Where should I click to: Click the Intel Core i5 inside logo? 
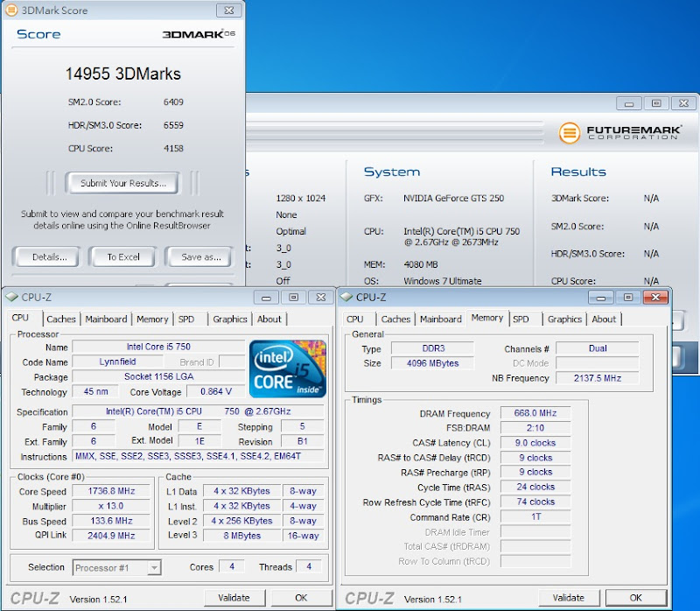point(288,369)
